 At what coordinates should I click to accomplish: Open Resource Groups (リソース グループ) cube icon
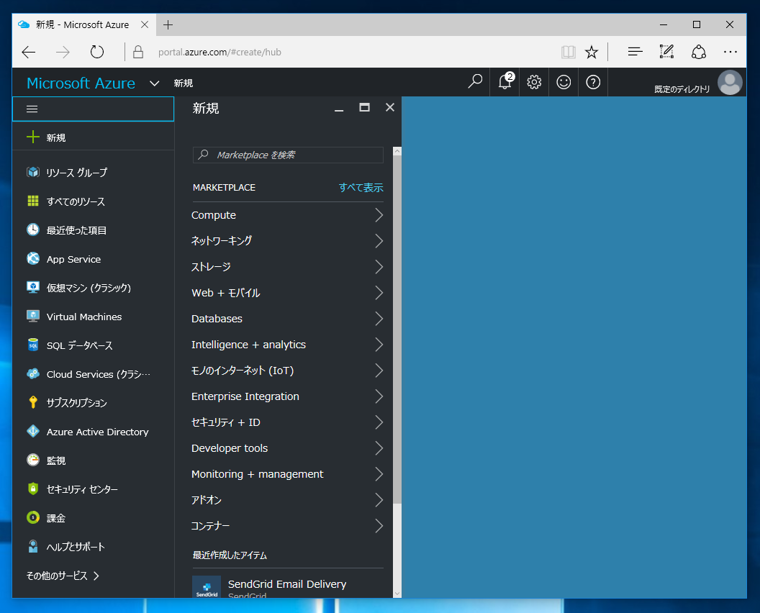[33, 172]
